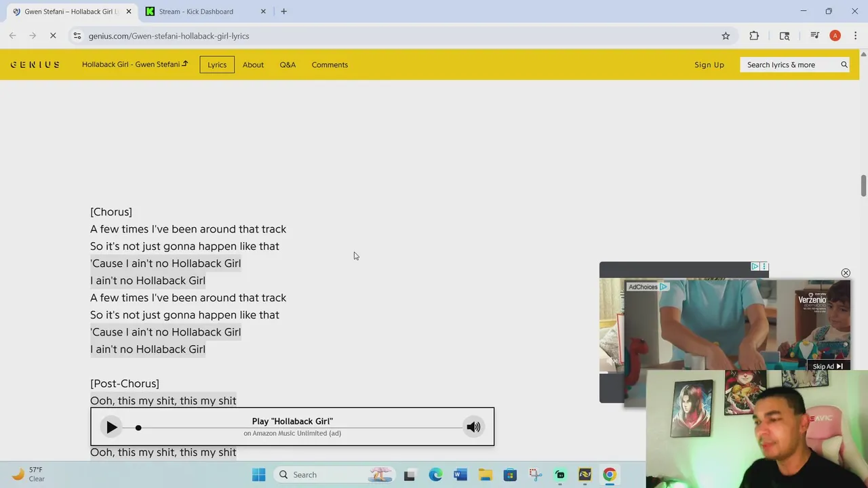Image resolution: width=868 pixels, height=488 pixels.
Task: Toggle the music player volume icon
Action: pos(473,427)
